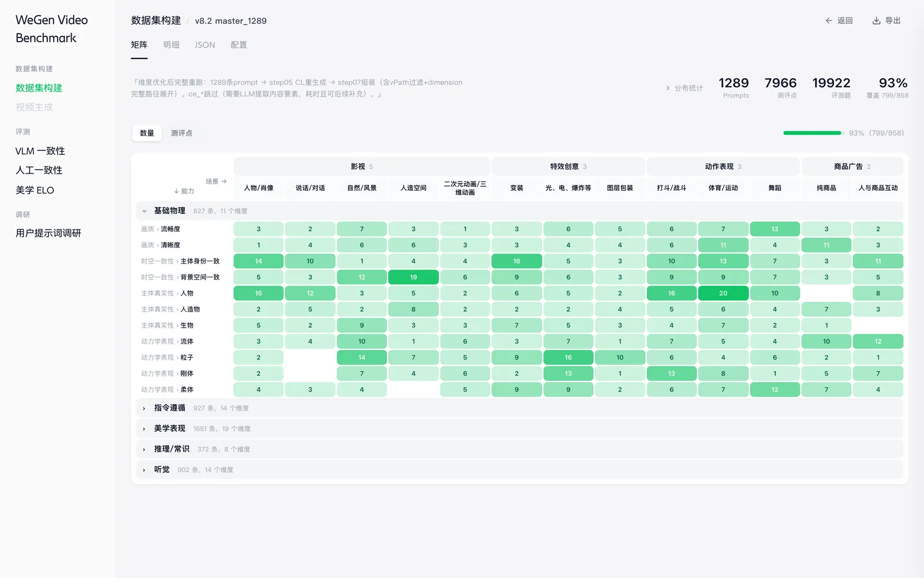Switch to the 矩阵 tab
The height and width of the screenshot is (578, 924).
tap(139, 45)
